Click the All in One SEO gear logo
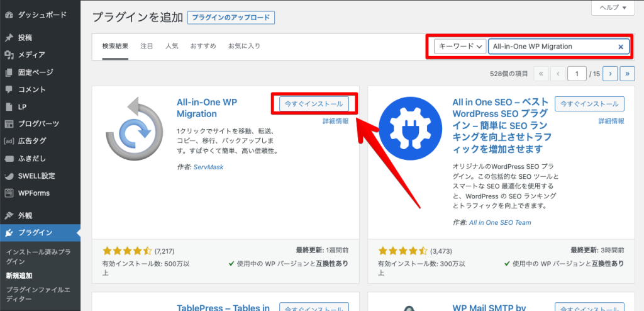The image size is (644, 311). (410, 128)
